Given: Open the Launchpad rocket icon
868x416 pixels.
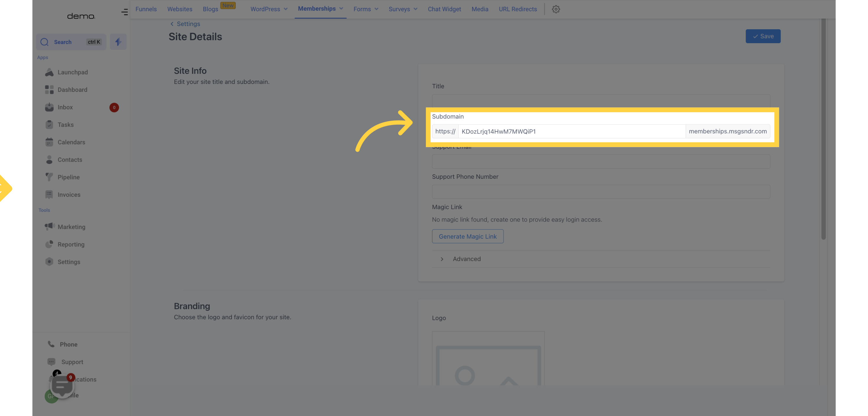Looking at the screenshot, I should coord(49,72).
